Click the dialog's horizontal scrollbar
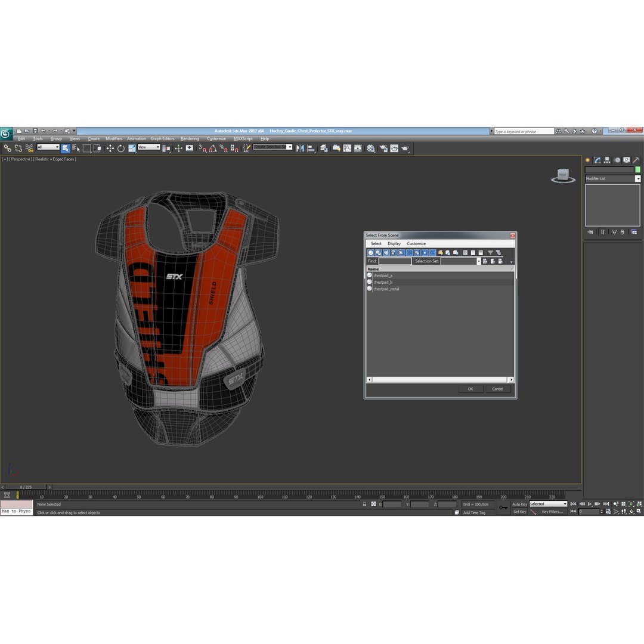This screenshot has width=644, height=644. point(440,379)
